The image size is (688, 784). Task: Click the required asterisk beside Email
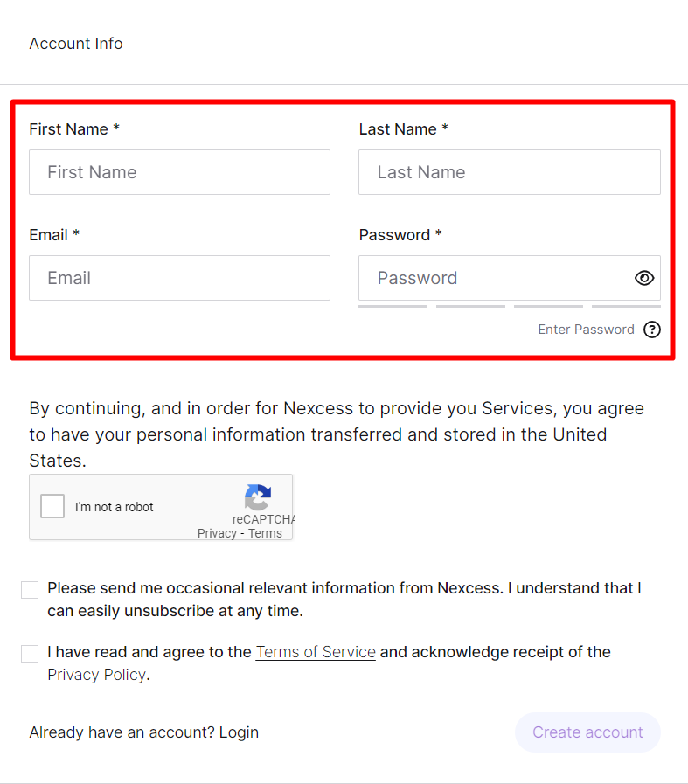click(77, 234)
